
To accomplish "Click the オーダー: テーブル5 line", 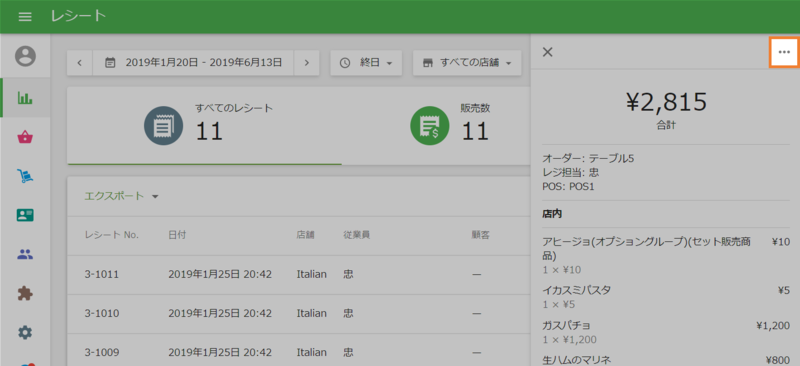I will [588, 159].
